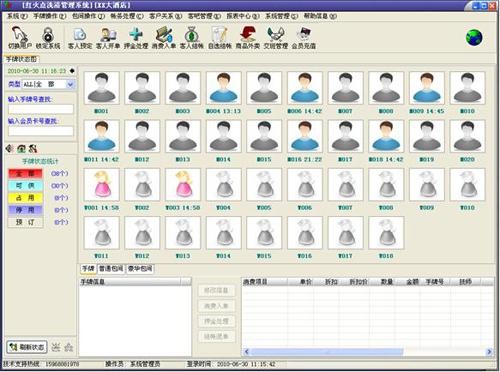Click the 单价 column header
This screenshot has height=372, width=500.
coord(300,282)
